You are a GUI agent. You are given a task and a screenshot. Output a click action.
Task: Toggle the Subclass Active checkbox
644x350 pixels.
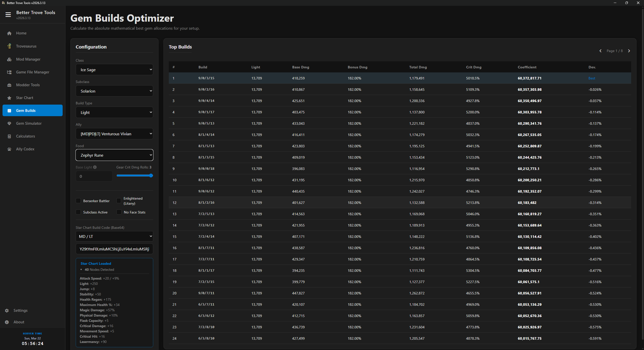pyautogui.click(x=78, y=212)
